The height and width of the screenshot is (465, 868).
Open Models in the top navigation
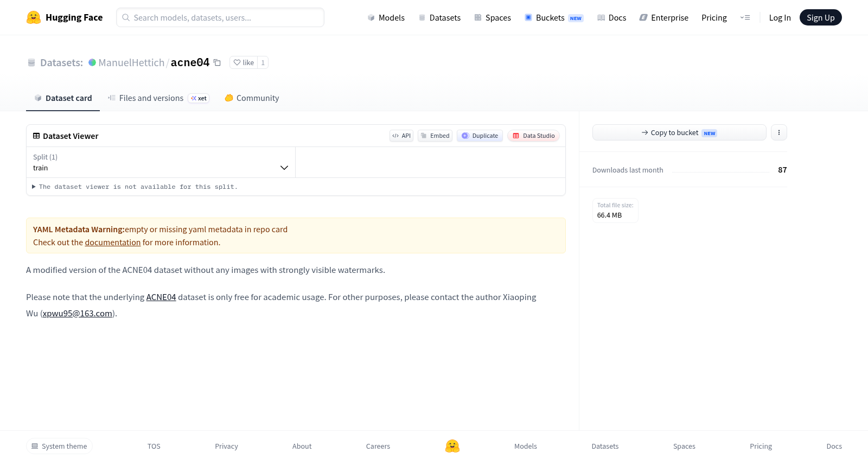coord(386,17)
